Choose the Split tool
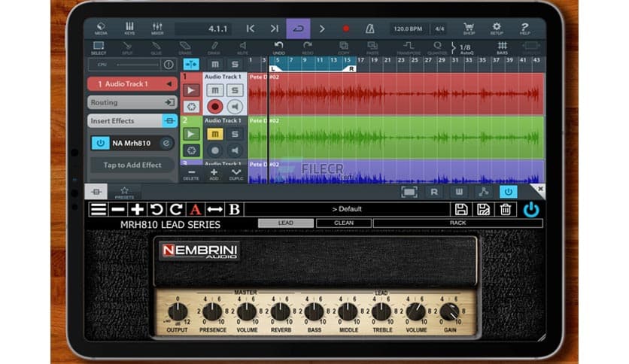The image size is (629, 364). click(x=127, y=48)
